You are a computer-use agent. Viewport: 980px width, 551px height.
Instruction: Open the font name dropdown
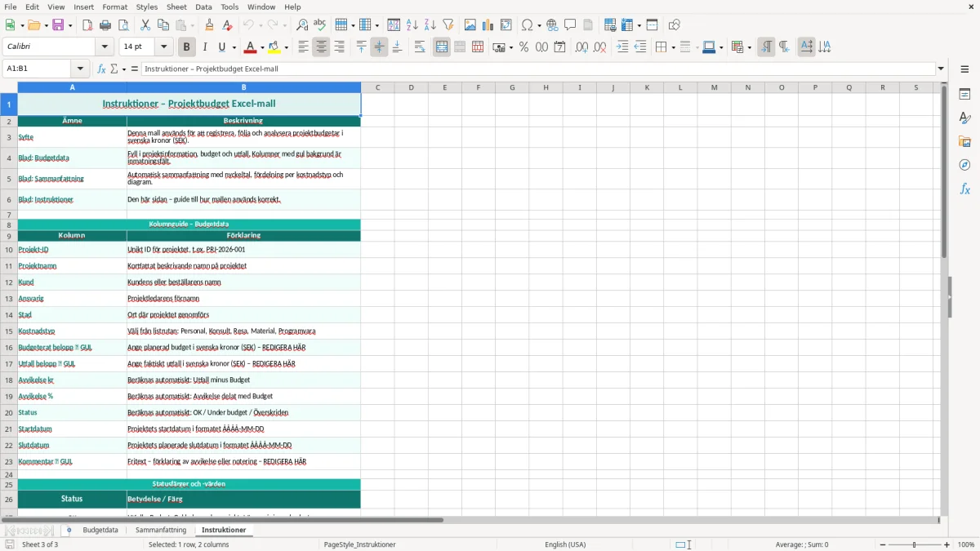[106, 47]
